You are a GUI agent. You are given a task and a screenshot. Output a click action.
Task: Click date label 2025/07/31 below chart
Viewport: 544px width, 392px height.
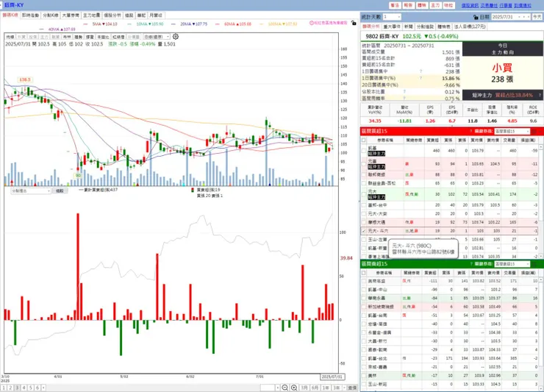pyautogui.click(x=332, y=377)
